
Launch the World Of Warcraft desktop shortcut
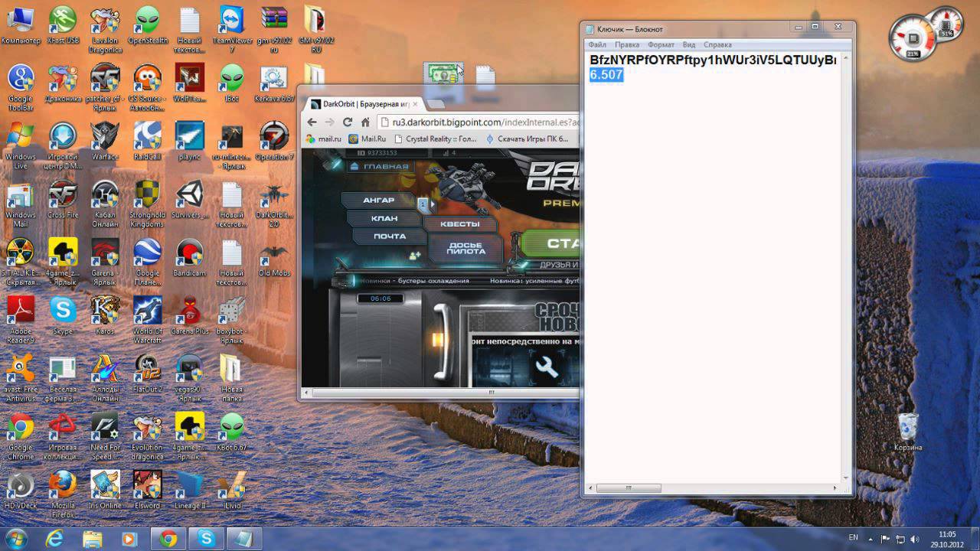coord(147,320)
